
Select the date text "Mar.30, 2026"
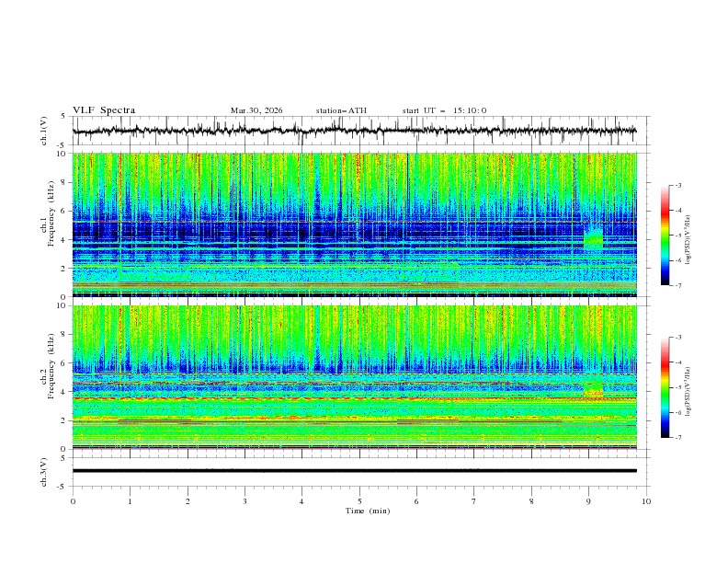coord(256,110)
